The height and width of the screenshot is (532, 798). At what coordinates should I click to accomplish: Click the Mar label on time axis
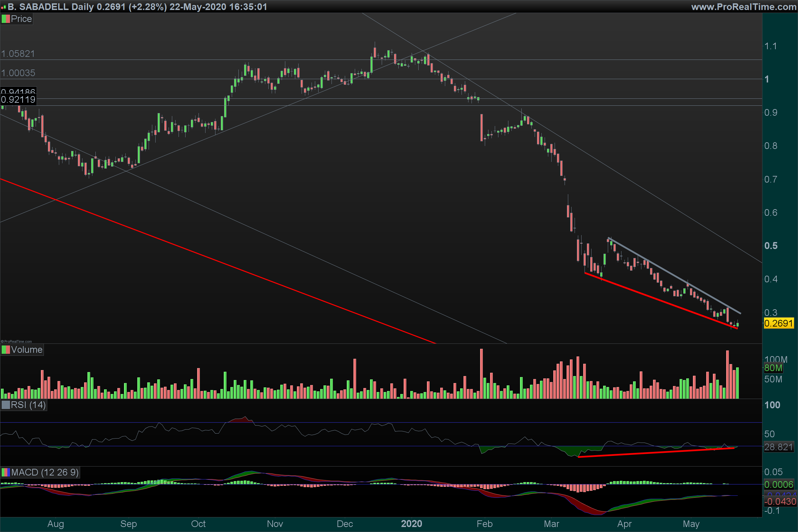[551, 524]
